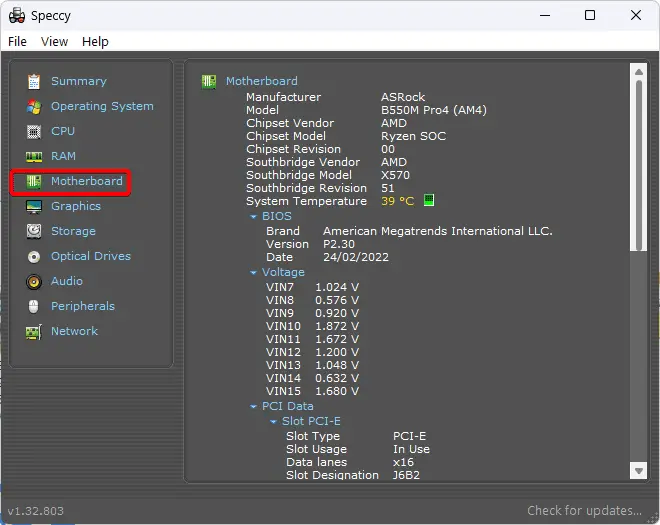
Task: Show the Storage section
Action: pos(73,231)
